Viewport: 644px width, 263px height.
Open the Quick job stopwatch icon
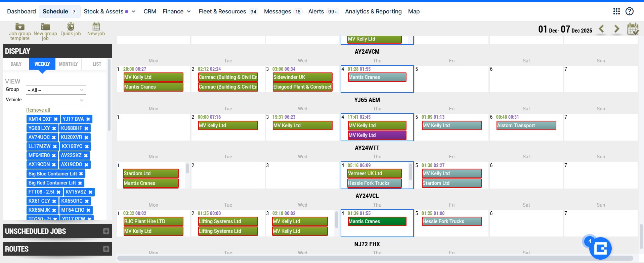pos(71,27)
